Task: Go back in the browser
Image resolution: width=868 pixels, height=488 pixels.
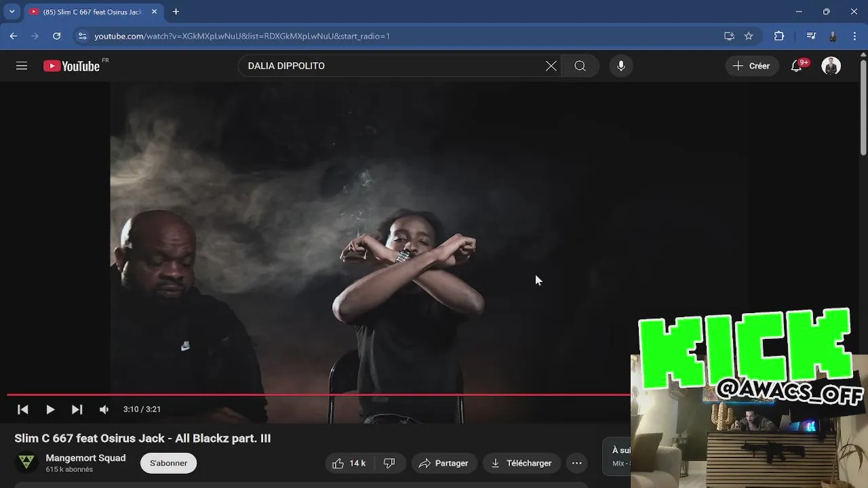Action: pos(14,36)
